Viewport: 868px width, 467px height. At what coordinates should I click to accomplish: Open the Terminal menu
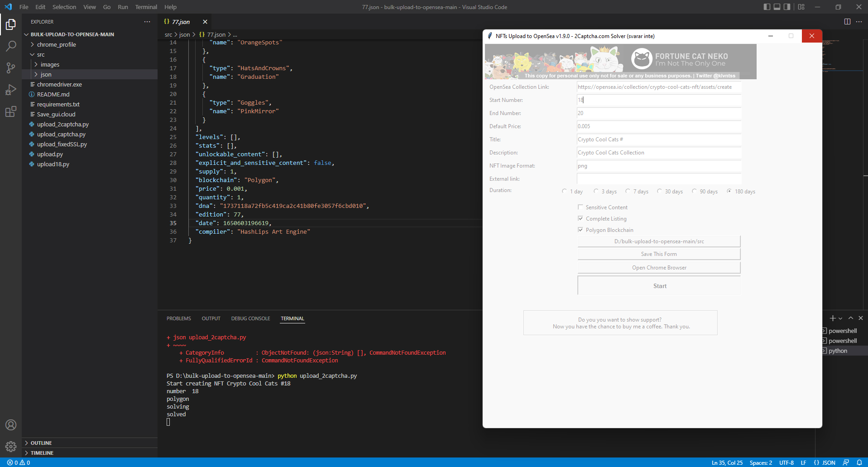tap(146, 7)
